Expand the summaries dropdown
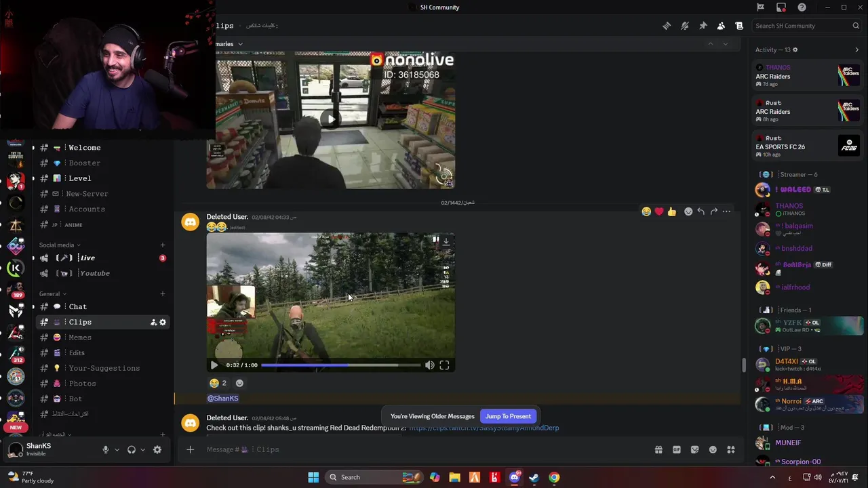The image size is (868, 488). (x=240, y=44)
